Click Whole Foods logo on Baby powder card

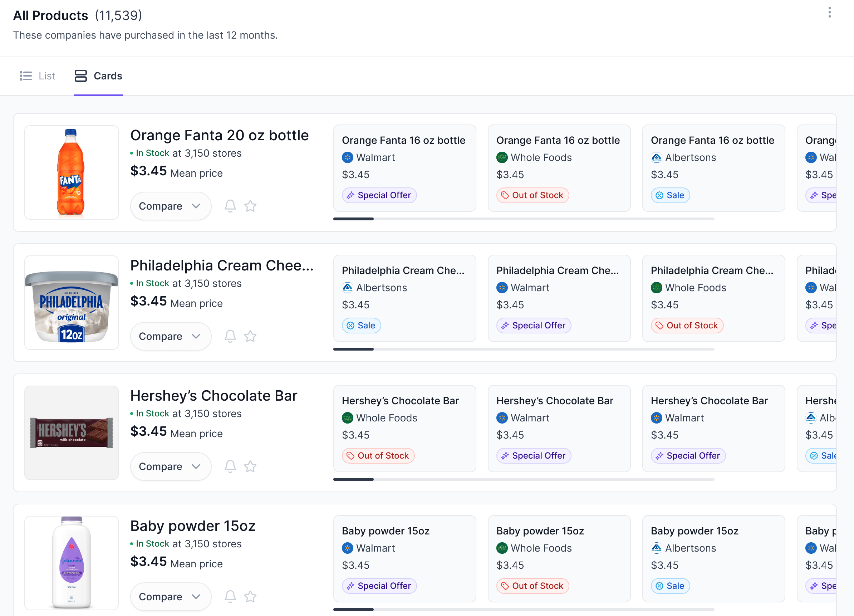pyautogui.click(x=502, y=548)
